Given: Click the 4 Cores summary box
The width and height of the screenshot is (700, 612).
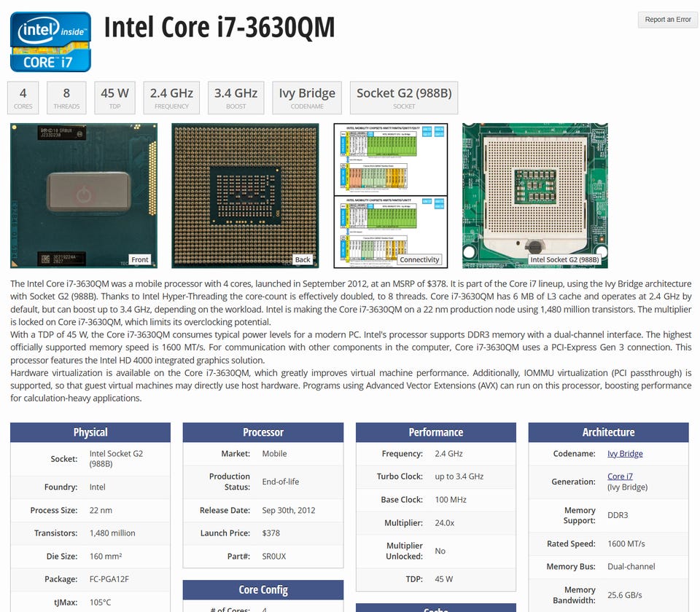Looking at the screenshot, I should click(x=23, y=98).
